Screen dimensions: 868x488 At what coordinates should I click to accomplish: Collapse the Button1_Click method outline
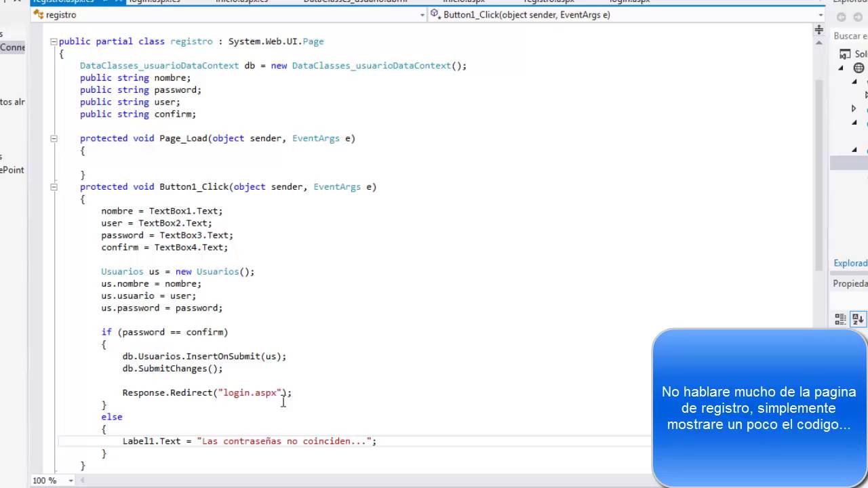point(54,187)
